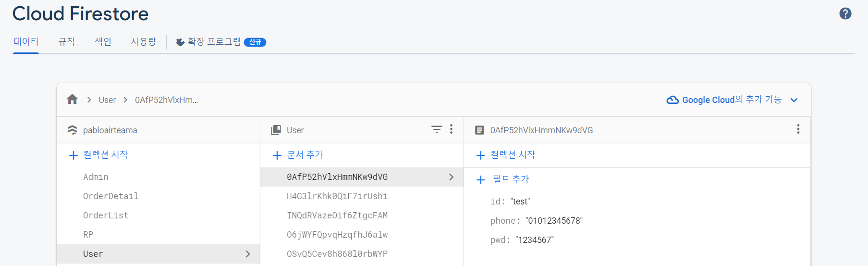Image resolution: width=868 pixels, height=266 pixels.
Task: Click plus icon for start collection in root
Action: 73,155
